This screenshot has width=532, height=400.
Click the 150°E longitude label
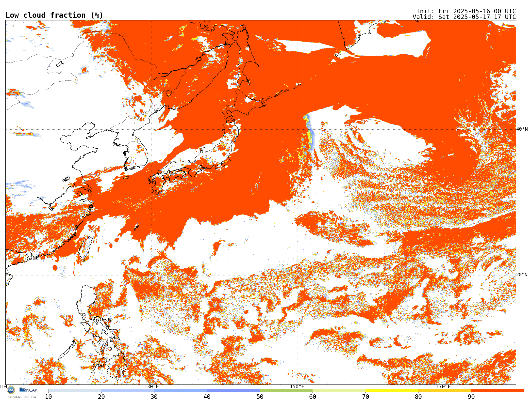(297, 386)
